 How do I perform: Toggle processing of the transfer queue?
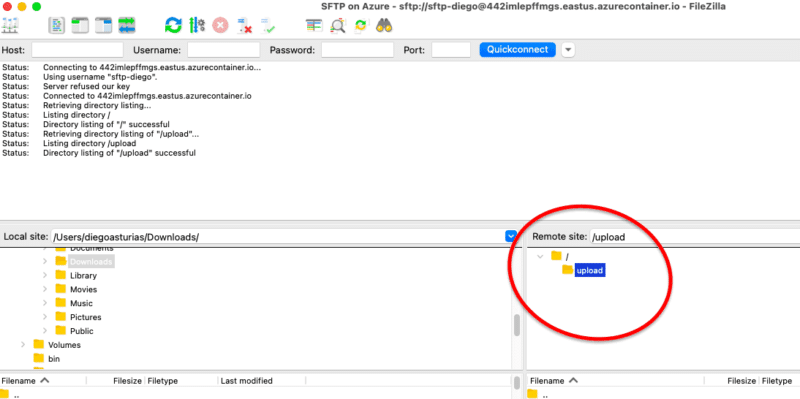click(x=197, y=25)
